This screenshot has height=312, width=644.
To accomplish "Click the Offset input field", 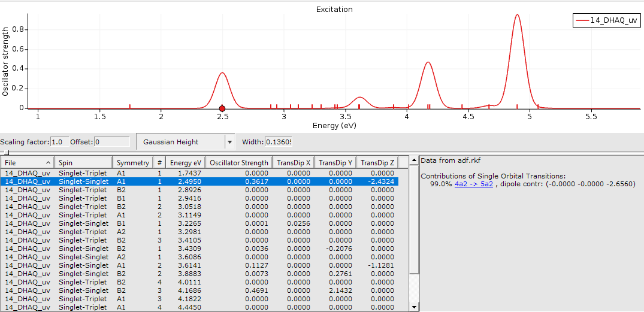I will pyautogui.click(x=112, y=142).
